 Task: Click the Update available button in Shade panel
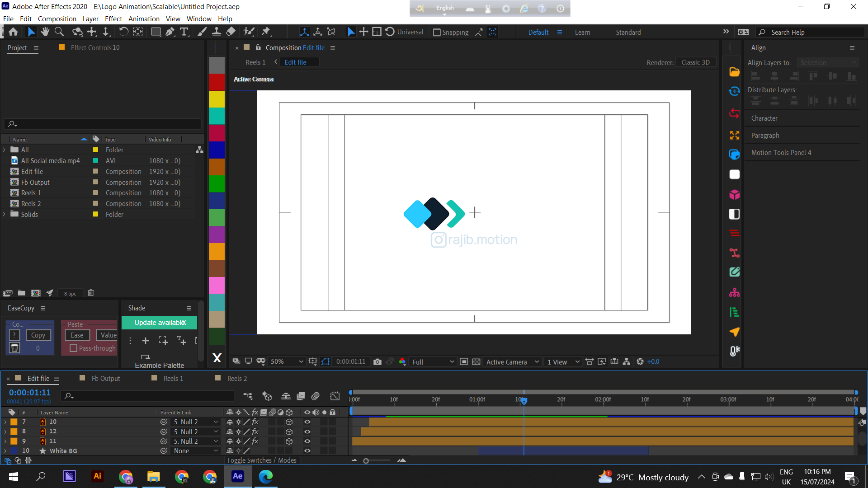point(159,322)
